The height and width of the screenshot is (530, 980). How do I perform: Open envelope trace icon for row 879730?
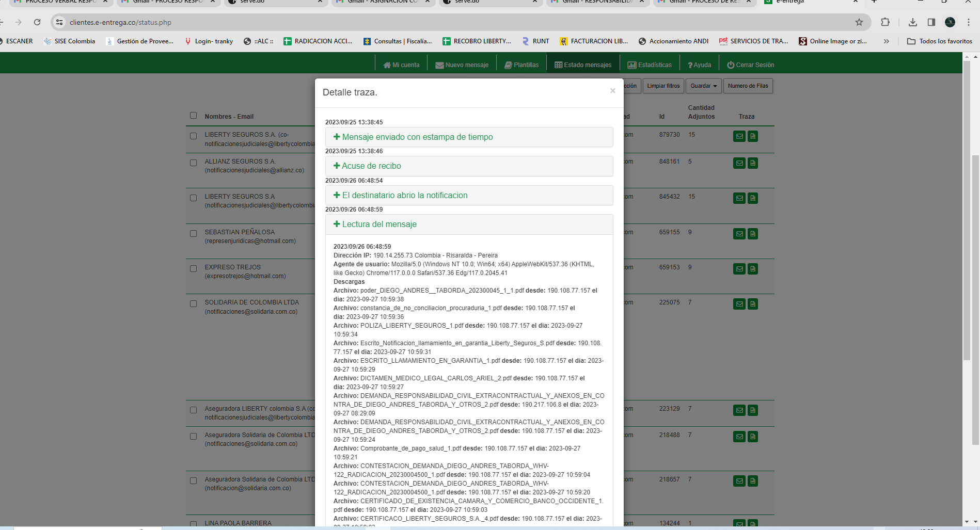pyautogui.click(x=739, y=136)
